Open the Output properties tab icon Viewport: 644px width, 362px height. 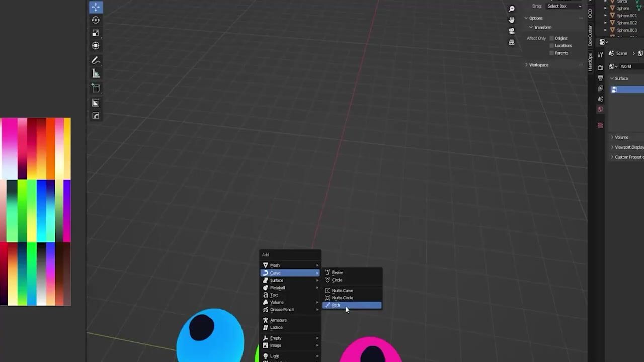pyautogui.click(x=600, y=78)
